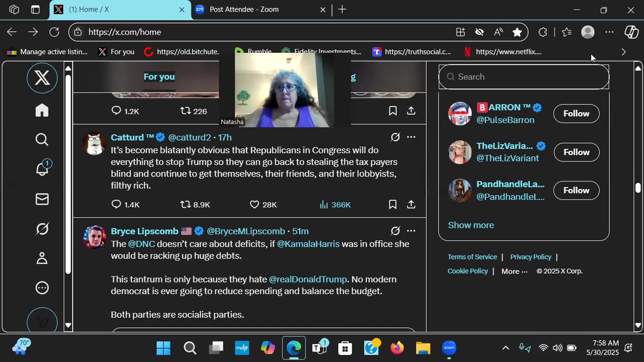
Task: Open the More options menu on Bryce Lipscomb's post
Action: point(411,231)
